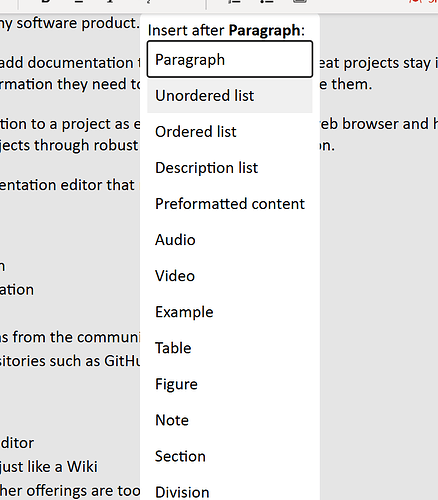The height and width of the screenshot is (500, 438).
Task: Pick the Description list option
Action: [x=230, y=168]
